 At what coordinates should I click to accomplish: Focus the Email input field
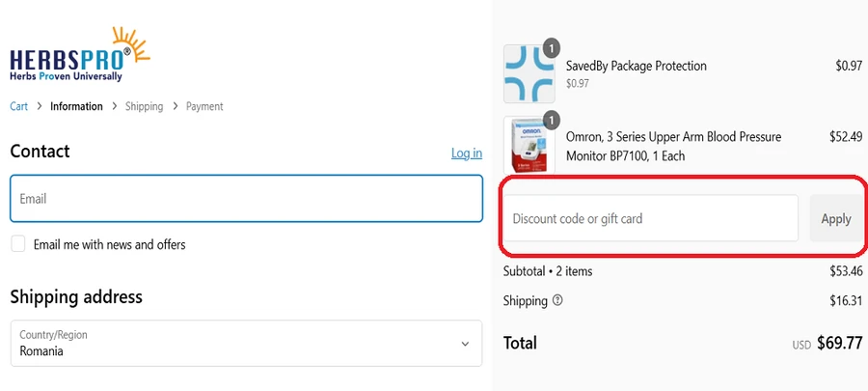[246, 199]
